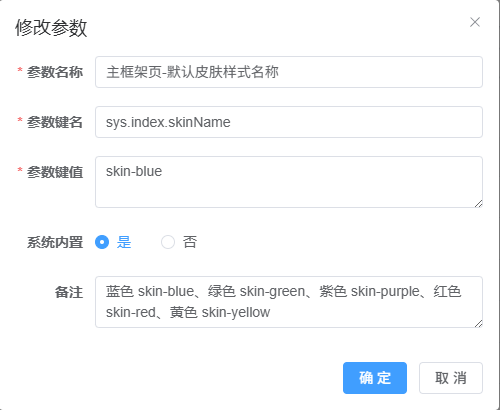This screenshot has height=410, width=500.
Task: Grab the resize handle of 备注 textarea
Action: pyautogui.click(x=479, y=324)
